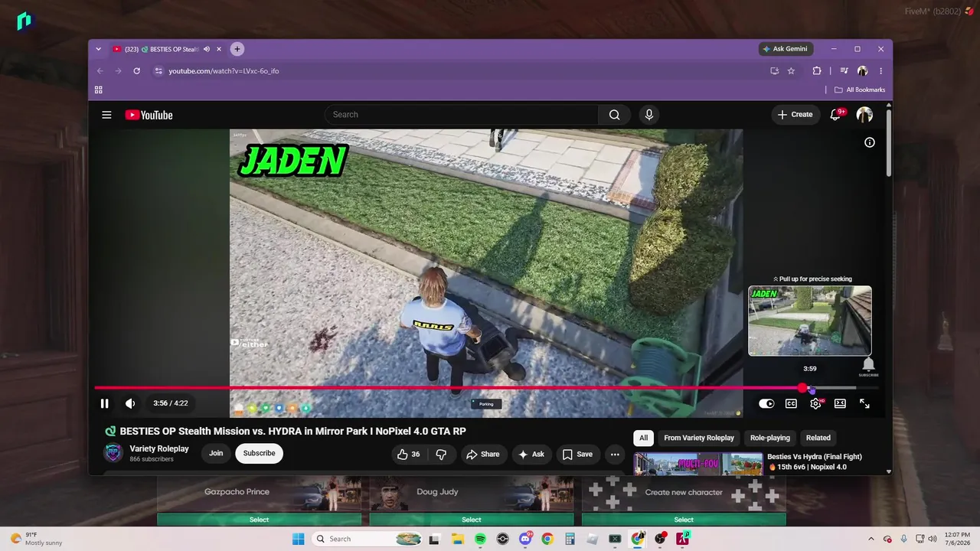Open the Variety Roleplay channel avatar
The height and width of the screenshot is (551, 980).
point(113,453)
